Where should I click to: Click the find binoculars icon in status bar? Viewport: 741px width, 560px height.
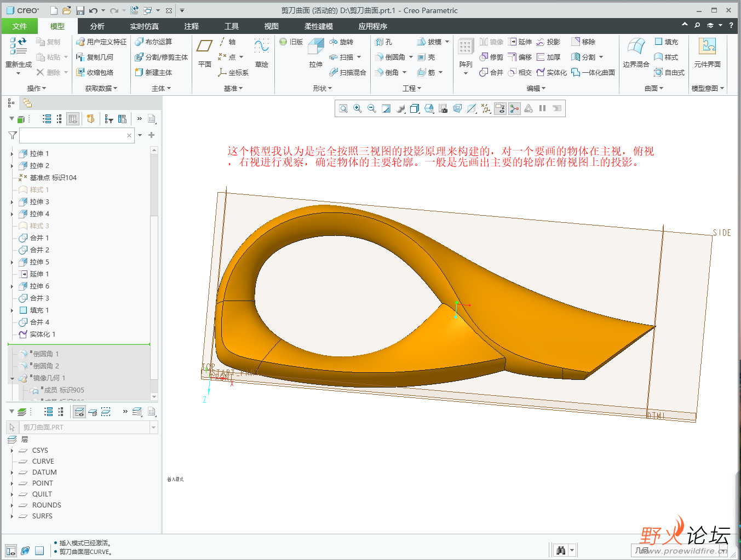click(560, 550)
